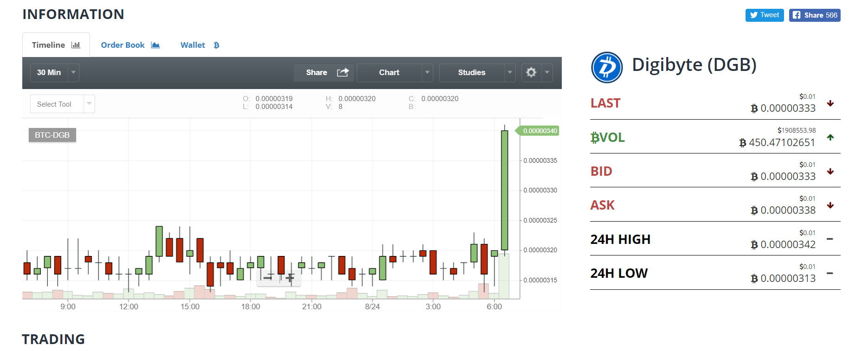Open the Select Tool dropdown
This screenshot has height=351, width=868.
pyautogui.click(x=63, y=104)
